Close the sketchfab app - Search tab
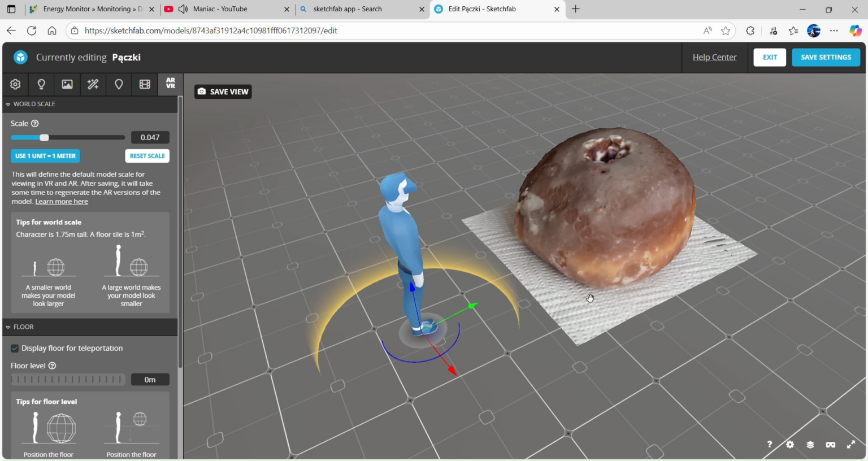The height and width of the screenshot is (461, 868). (422, 9)
